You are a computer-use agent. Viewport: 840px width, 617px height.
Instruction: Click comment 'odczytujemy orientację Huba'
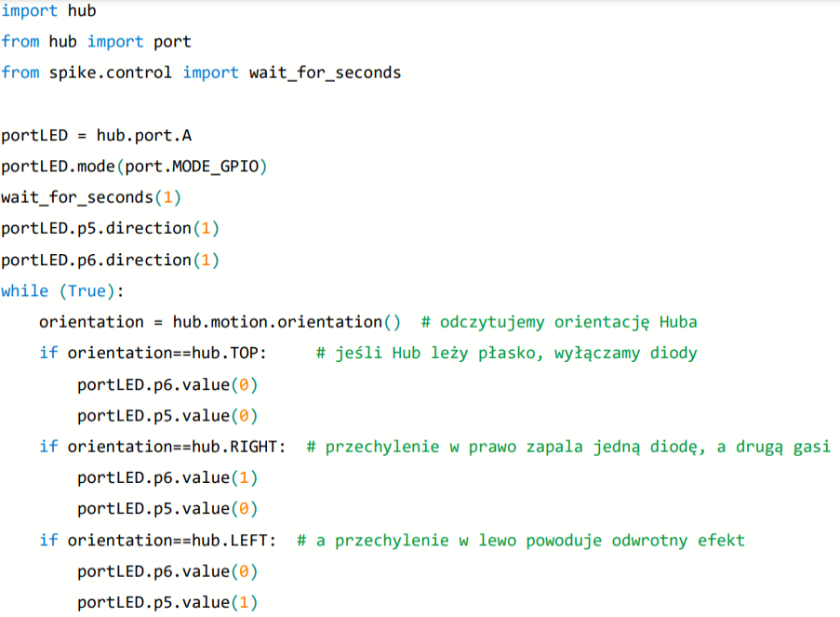(x=568, y=322)
